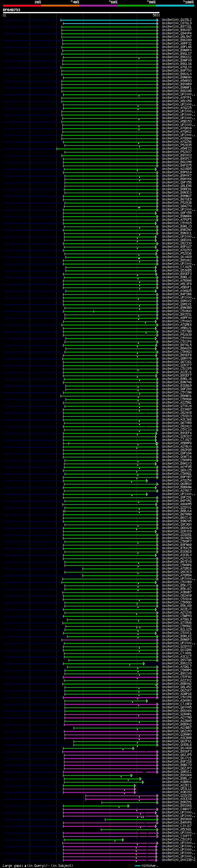Click the red ~20% identity legend segment
Screen dimensions: 197x868
coord(22,6)
